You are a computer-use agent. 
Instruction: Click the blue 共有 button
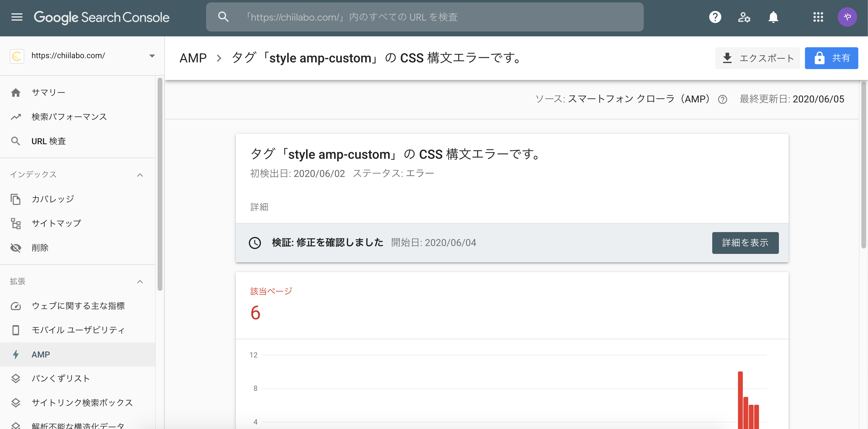(831, 58)
